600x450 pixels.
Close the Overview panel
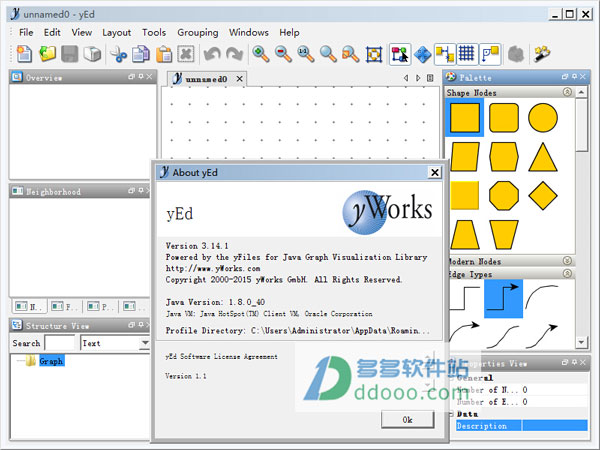click(150, 77)
